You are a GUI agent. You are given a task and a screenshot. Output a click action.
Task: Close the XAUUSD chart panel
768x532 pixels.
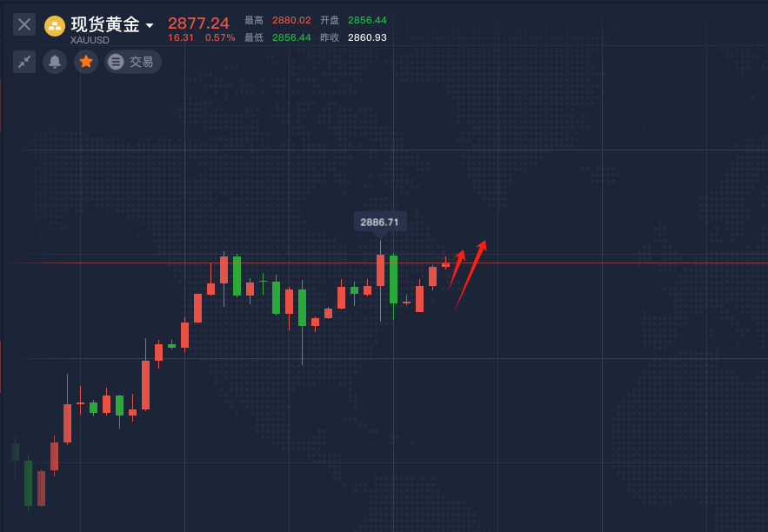[x=24, y=24]
